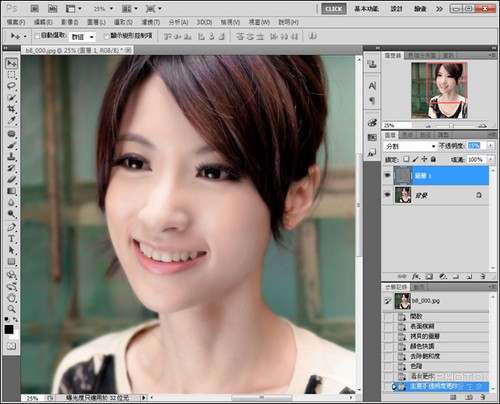Create new snapshot in History panel
The width and height of the screenshot is (500, 404).
[x=469, y=397]
